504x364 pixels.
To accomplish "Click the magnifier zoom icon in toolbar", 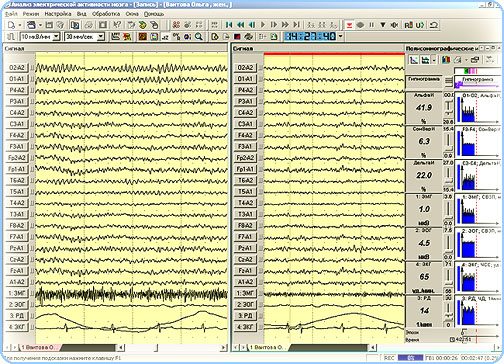I will pyautogui.click(x=199, y=36).
